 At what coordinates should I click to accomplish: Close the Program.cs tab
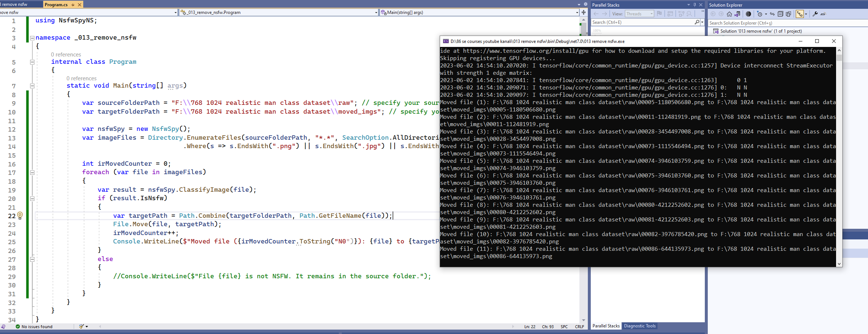pos(80,5)
